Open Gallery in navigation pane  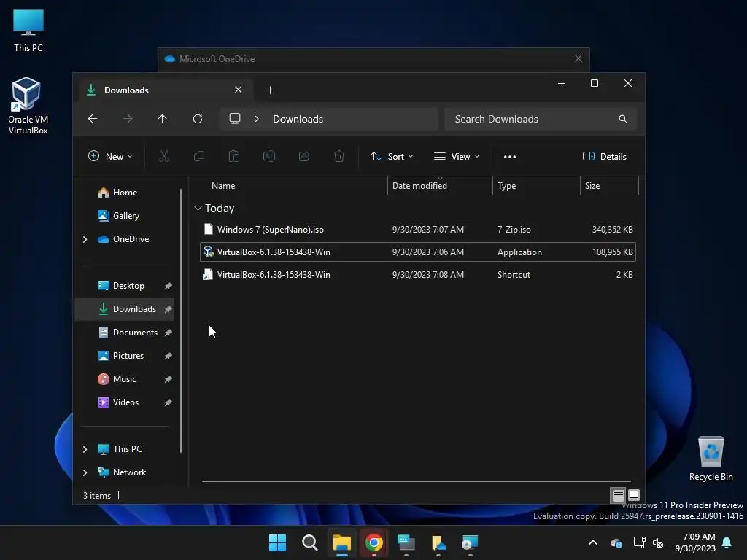point(124,216)
